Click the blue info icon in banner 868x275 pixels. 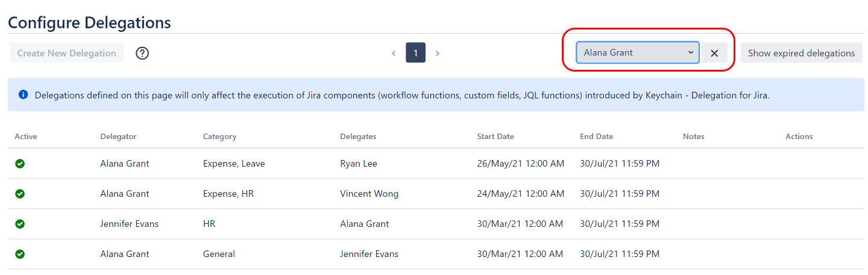(24, 94)
